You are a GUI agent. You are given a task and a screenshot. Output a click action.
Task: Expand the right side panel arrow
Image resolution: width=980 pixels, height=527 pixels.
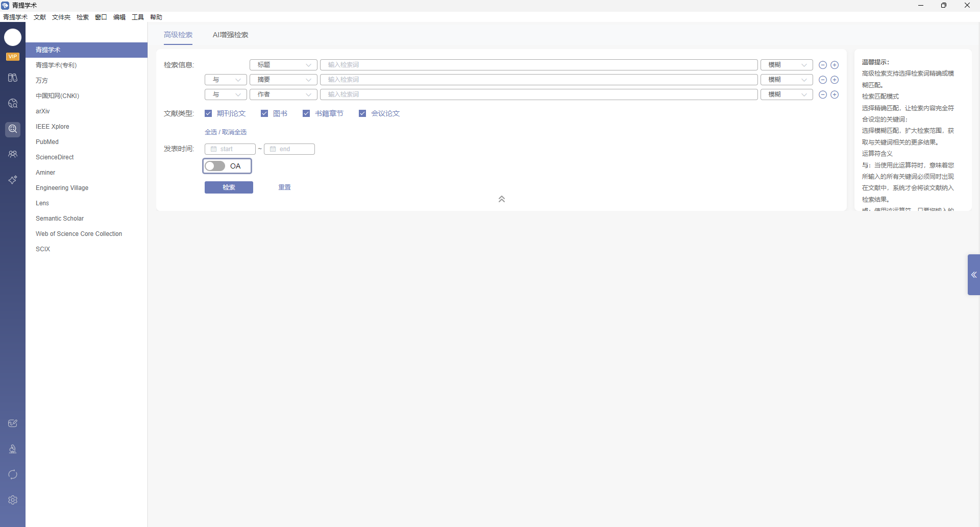pos(974,275)
